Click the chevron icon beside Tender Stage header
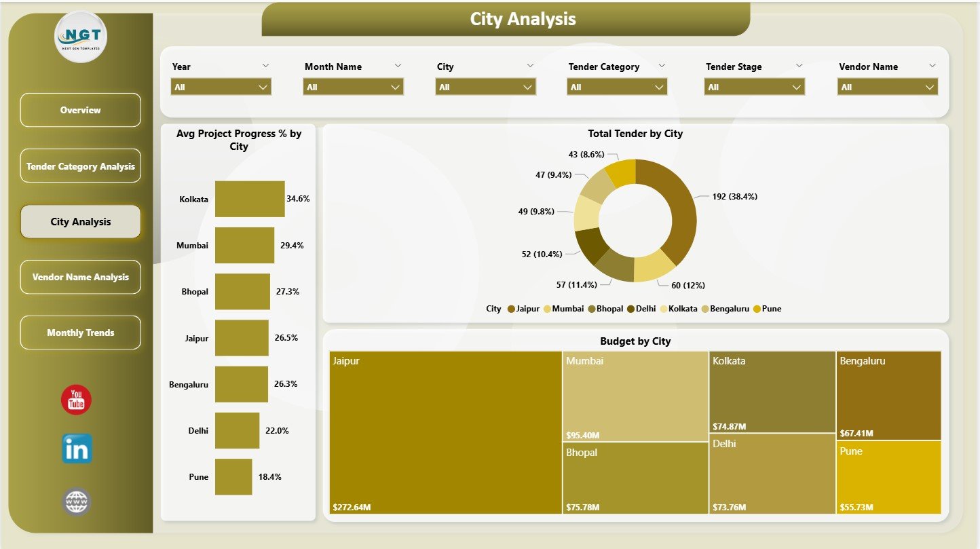The image size is (980, 549). point(799,66)
